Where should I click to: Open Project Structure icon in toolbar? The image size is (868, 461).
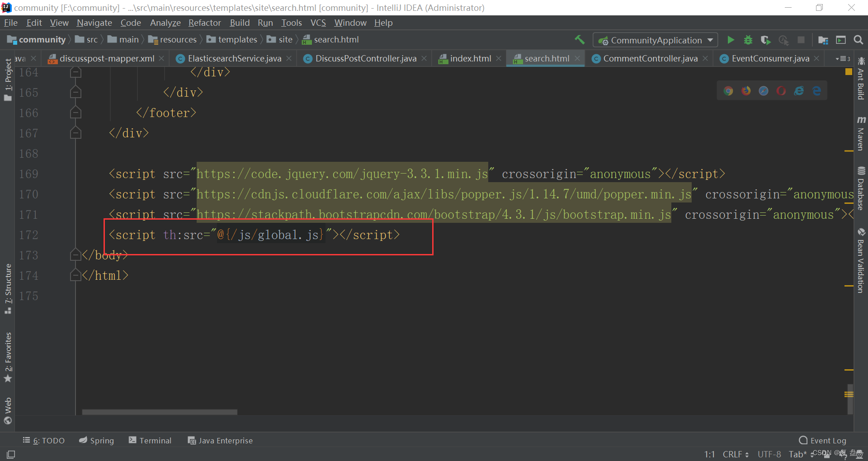(823, 40)
